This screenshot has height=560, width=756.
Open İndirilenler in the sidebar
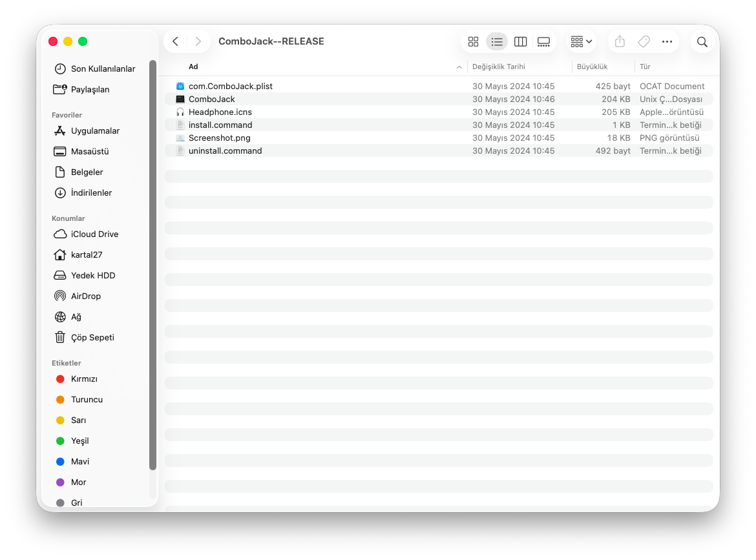[x=91, y=192]
